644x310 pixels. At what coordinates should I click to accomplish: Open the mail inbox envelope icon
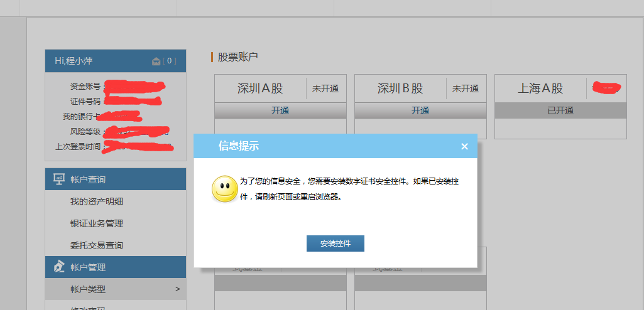156,61
